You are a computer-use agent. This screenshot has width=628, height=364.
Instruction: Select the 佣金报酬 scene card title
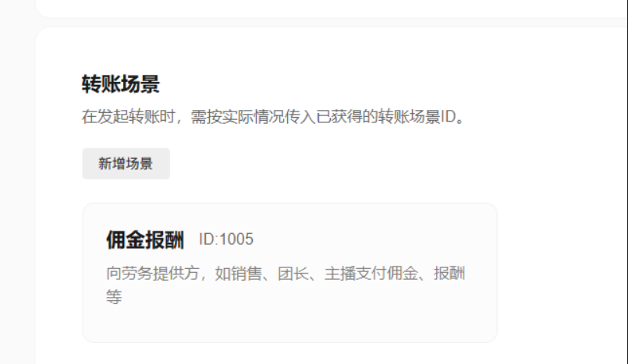(x=145, y=239)
